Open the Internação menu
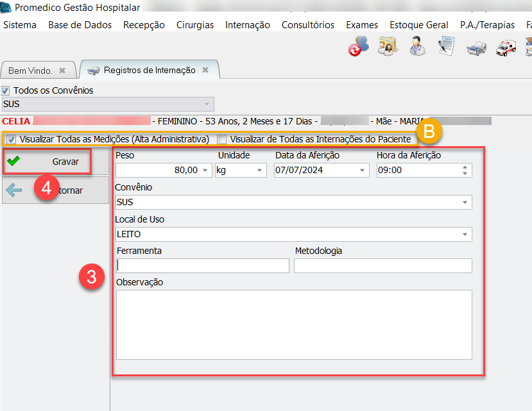The image size is (532, 411). [247, 25]
